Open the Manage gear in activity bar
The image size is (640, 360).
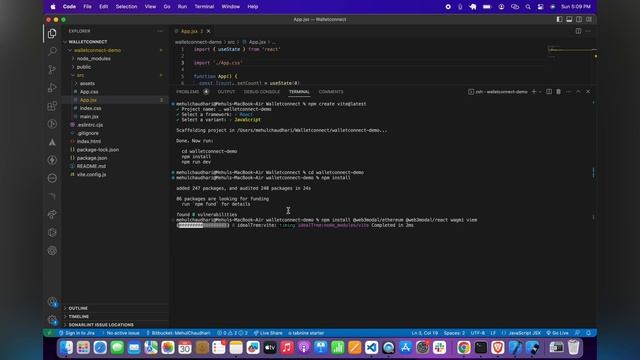click(x=52, y=320)
